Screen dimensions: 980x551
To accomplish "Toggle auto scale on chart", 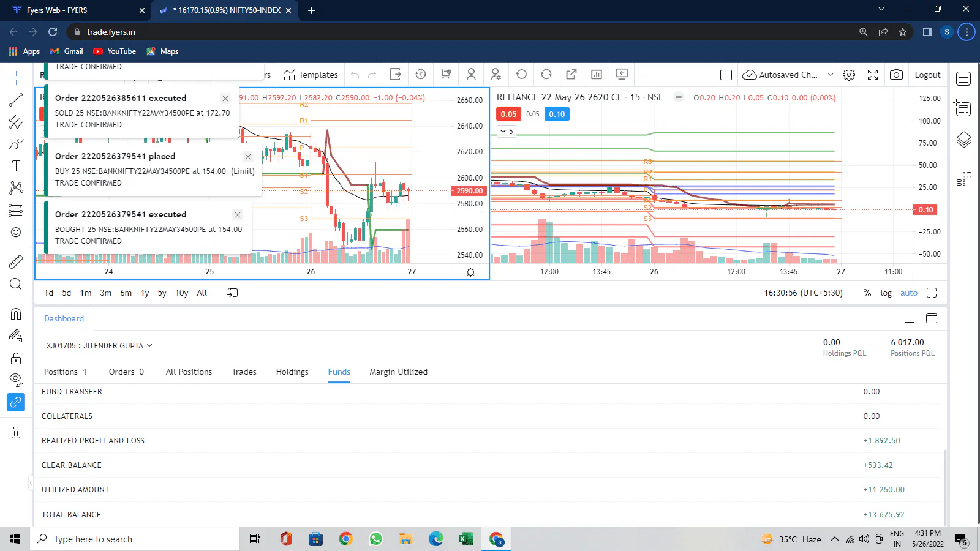I will (x=909, y=293).
